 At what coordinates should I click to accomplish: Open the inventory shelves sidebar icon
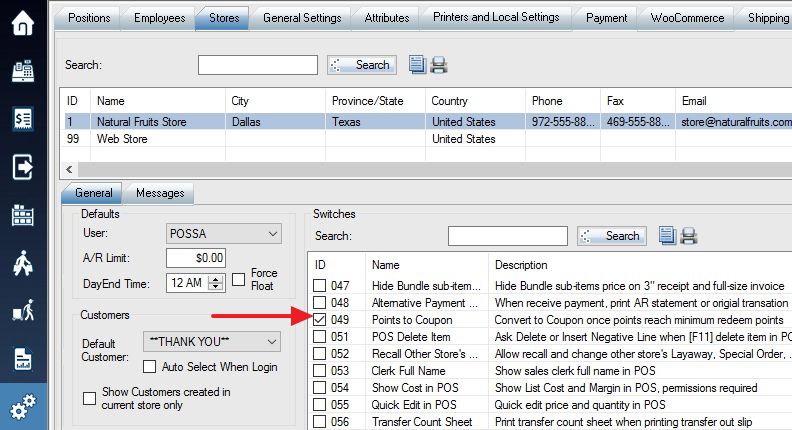point(23,215)
